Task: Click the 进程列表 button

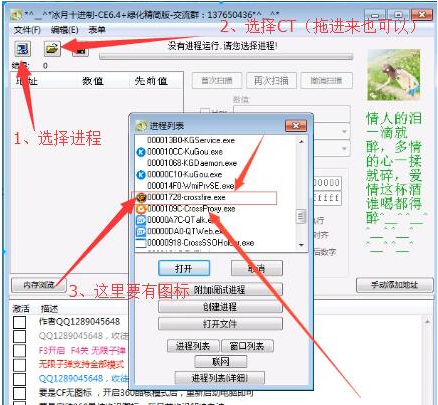Action: [193, 346]
